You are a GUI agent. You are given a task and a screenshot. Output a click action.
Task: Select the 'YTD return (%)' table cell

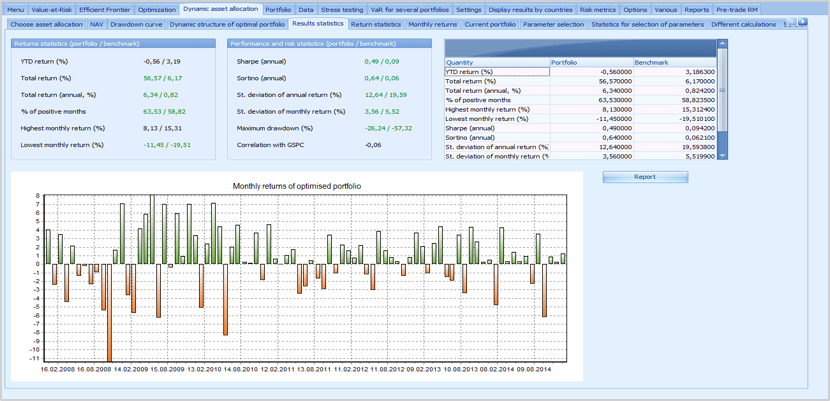point(497,72)
